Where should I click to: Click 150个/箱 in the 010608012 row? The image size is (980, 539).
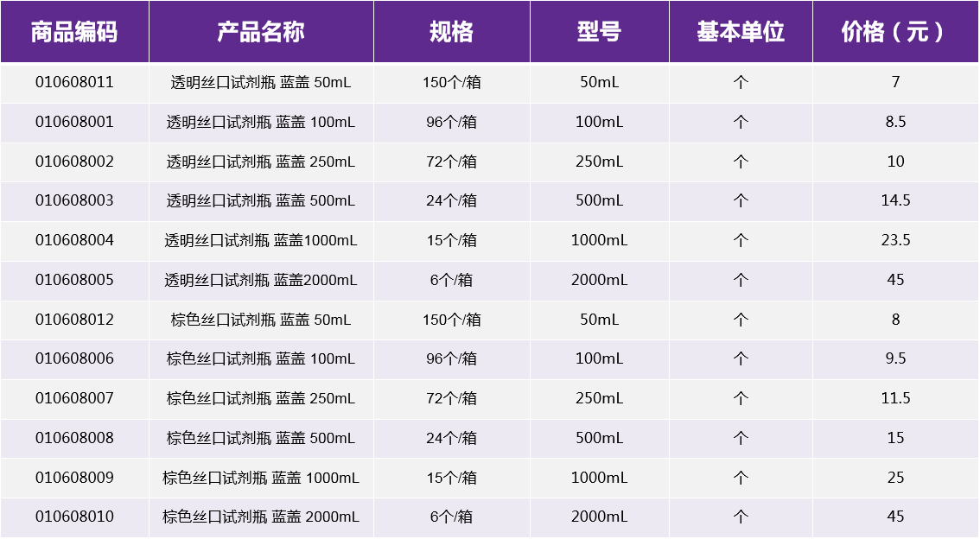click(x=451, y=319)
